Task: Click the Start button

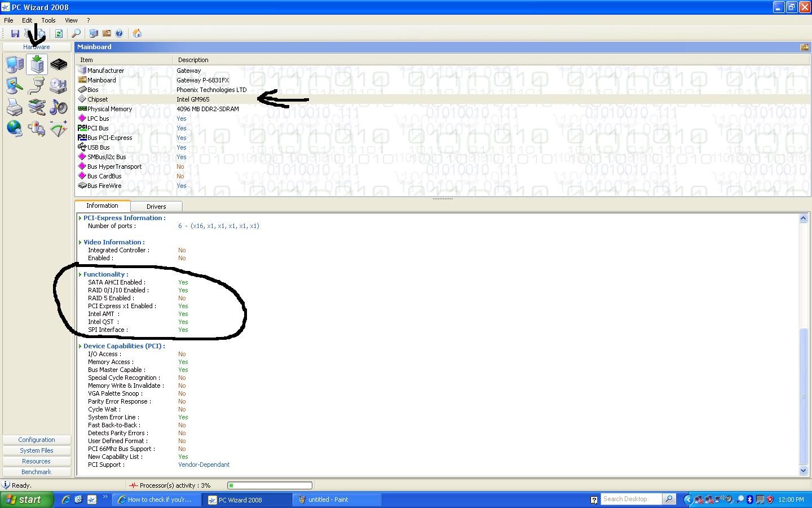Action: click(x=27, y=500)
